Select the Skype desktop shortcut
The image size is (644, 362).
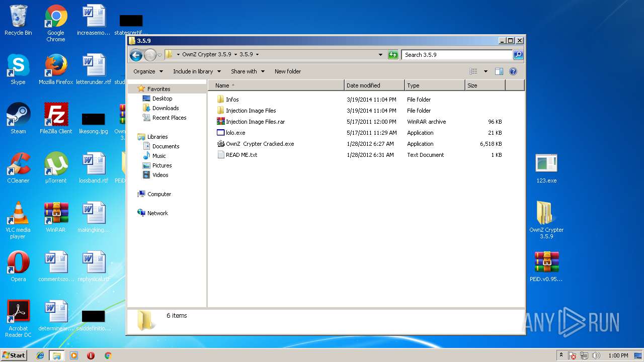pyautogui.click(x=18, y=70)
